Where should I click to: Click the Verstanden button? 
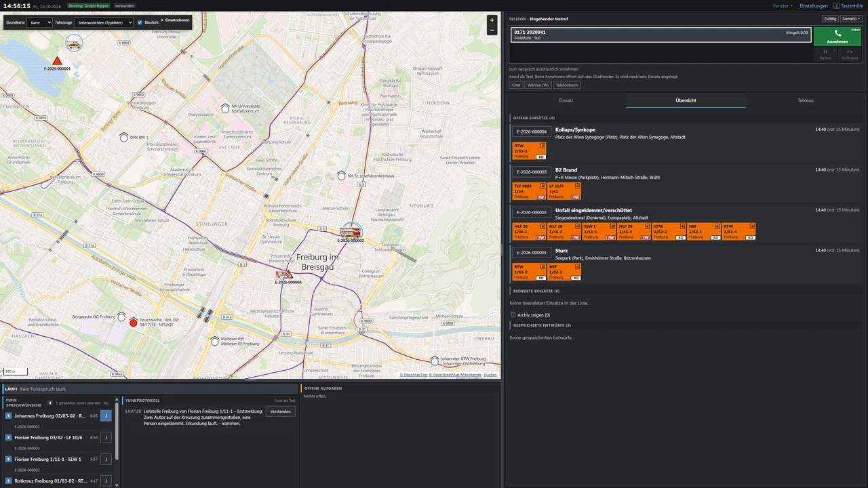pos(281,411)
